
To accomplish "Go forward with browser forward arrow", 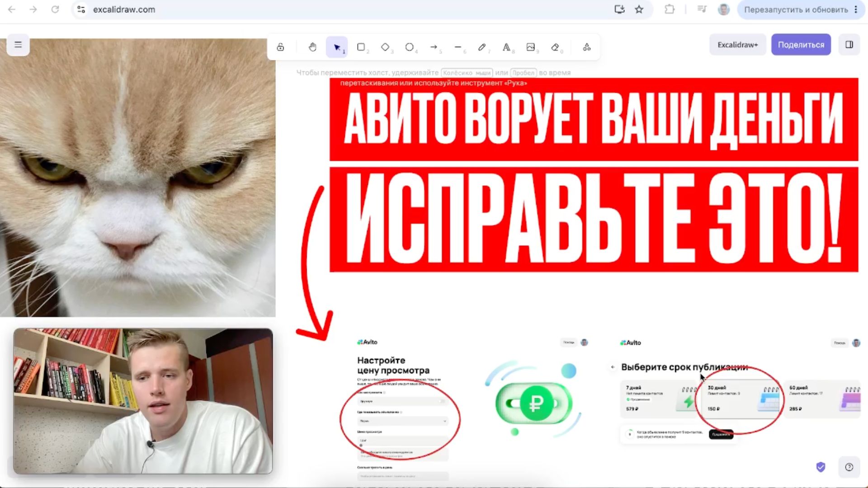I will 33,9.
